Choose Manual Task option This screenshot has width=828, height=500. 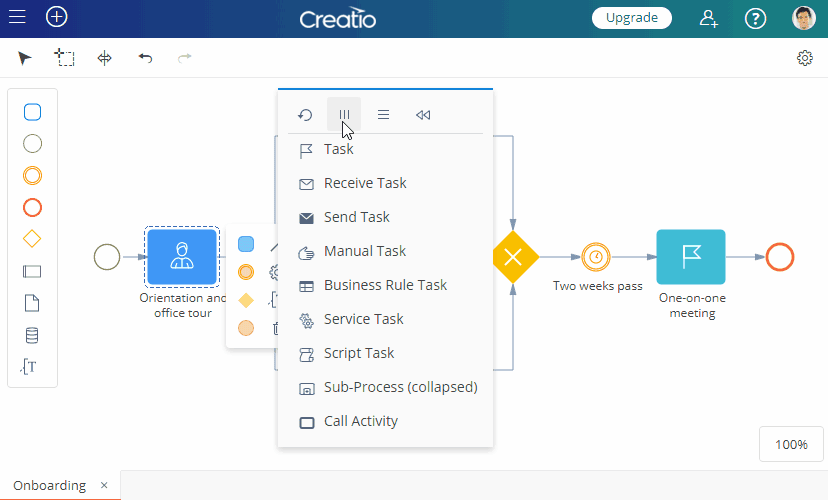tap(385, 251)
